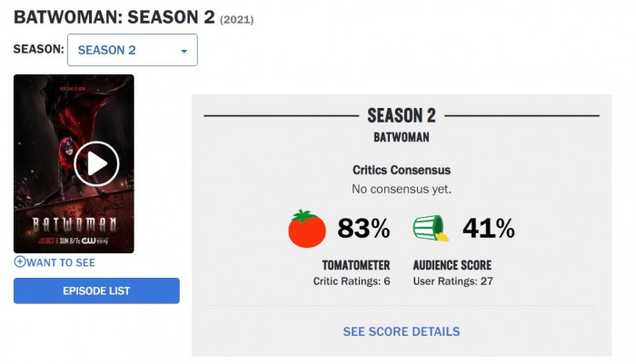Screen dimensions: 636x364
Task: Click User Ratings: 27 text
Action: click(x=453, y=281)
